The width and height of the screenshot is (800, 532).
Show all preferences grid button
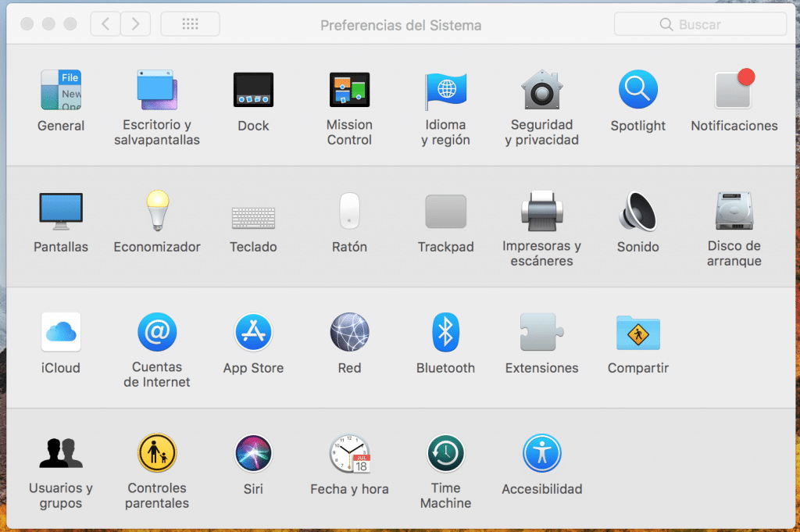[x=191, y=24]
